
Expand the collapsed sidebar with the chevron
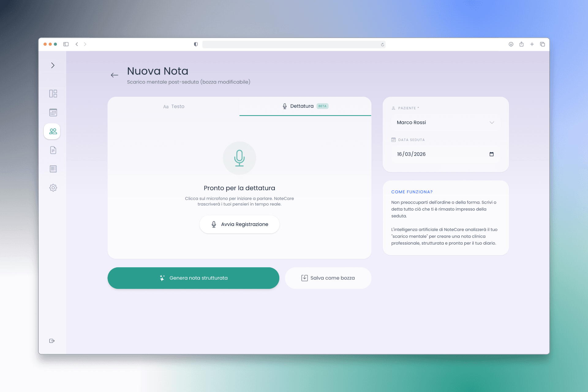tap(53, 65)
